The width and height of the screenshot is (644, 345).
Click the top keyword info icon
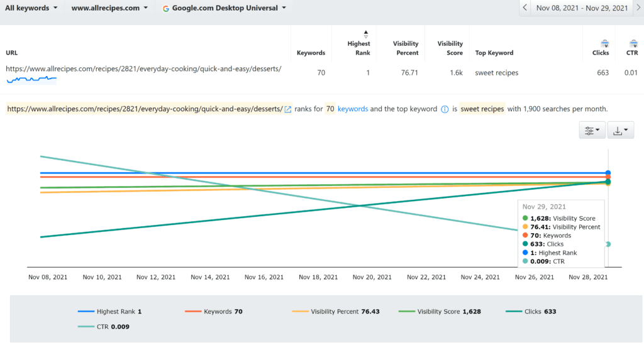(x=445, y=109)
